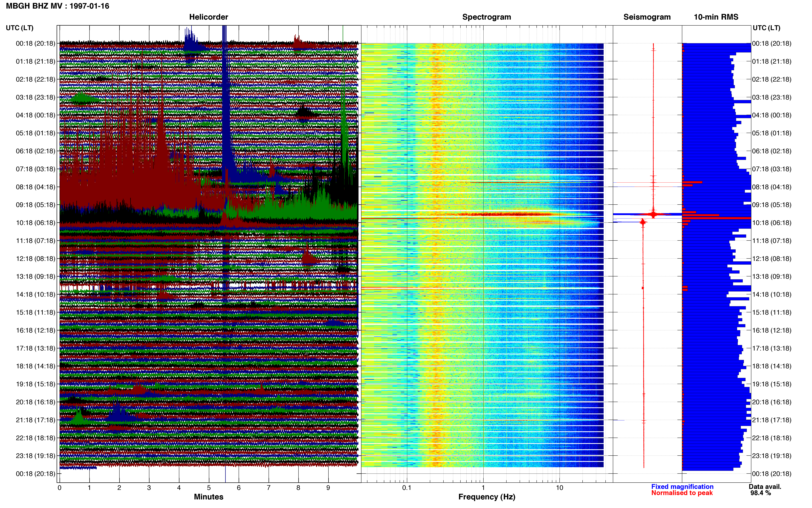Click the 9 tick on Minutes axis
Screen dimensions: 812x508
coord(328,488)
